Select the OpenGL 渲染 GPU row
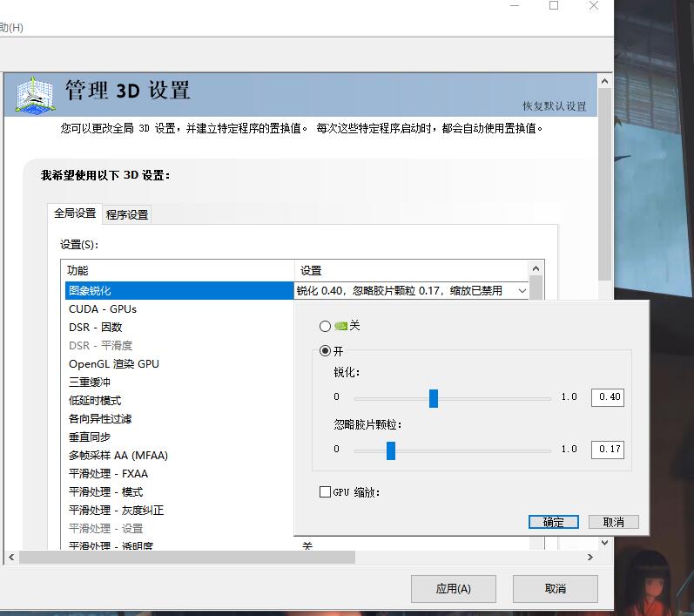 click(x=179, y=364)
